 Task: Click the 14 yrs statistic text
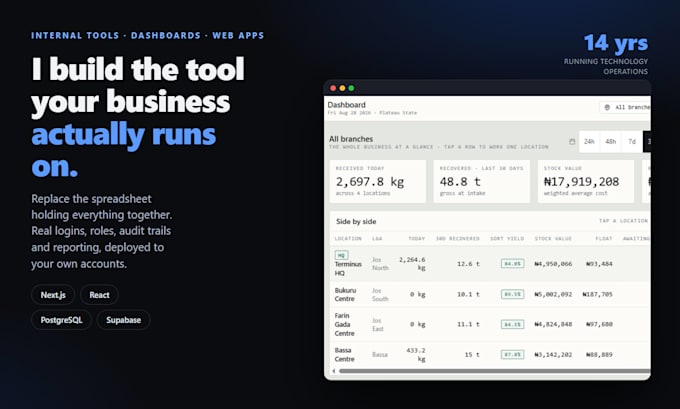(x=616, y=43)
